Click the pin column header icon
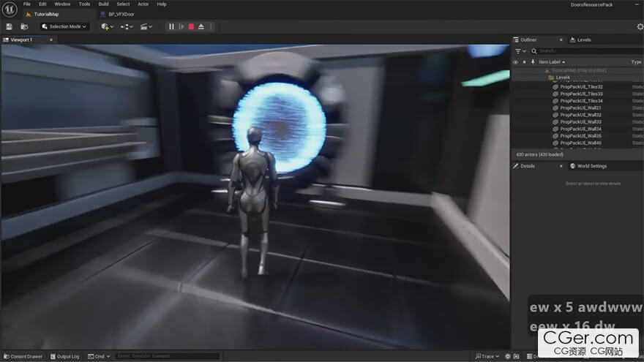The image size is (644, 362). click(533, 62)
